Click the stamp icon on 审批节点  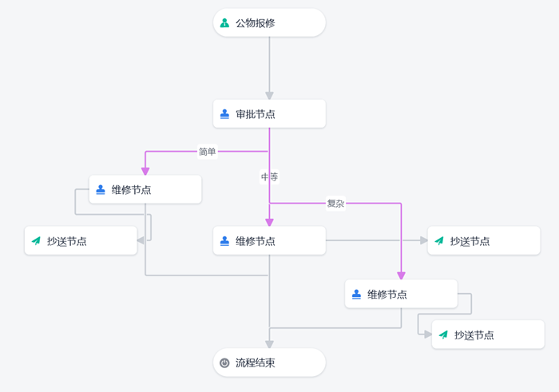tap(224, 114)
